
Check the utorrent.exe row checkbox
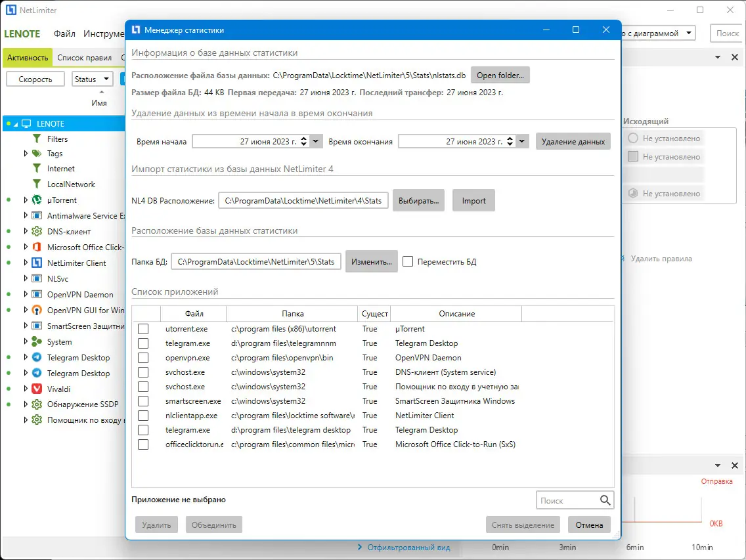pyautogui.click(x=143, y=329)
